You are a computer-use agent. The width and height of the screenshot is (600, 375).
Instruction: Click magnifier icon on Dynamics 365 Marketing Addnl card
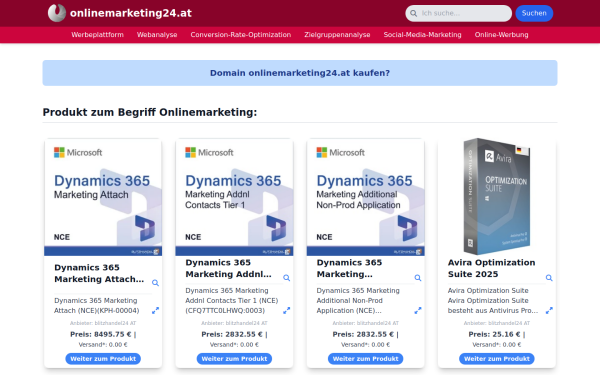[x=287, y=278]
